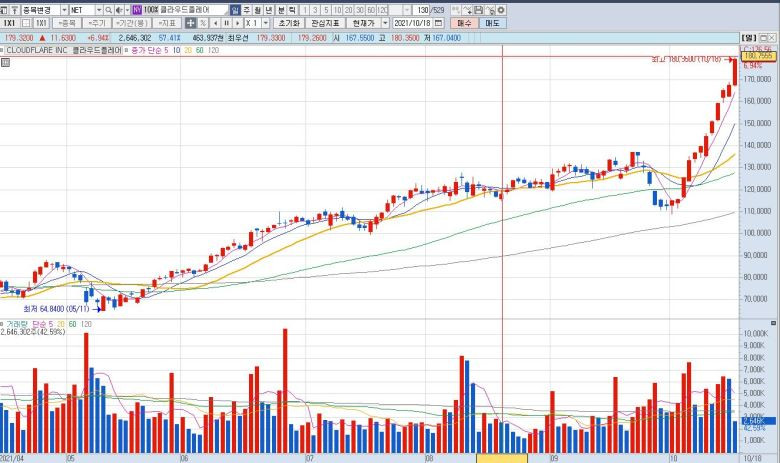Image resolution: width=780 pixels, height=463 pixels.
Task: Step chart forward with right arrow
Action: click(x=238, y=23)
